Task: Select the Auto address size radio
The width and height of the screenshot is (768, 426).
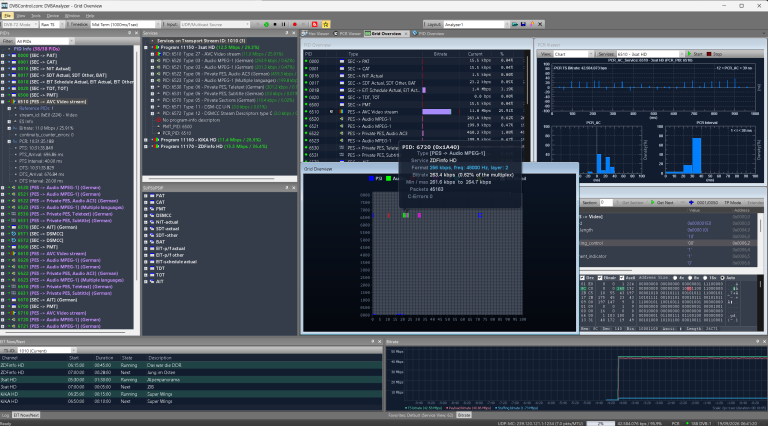Action: (722, 278)
